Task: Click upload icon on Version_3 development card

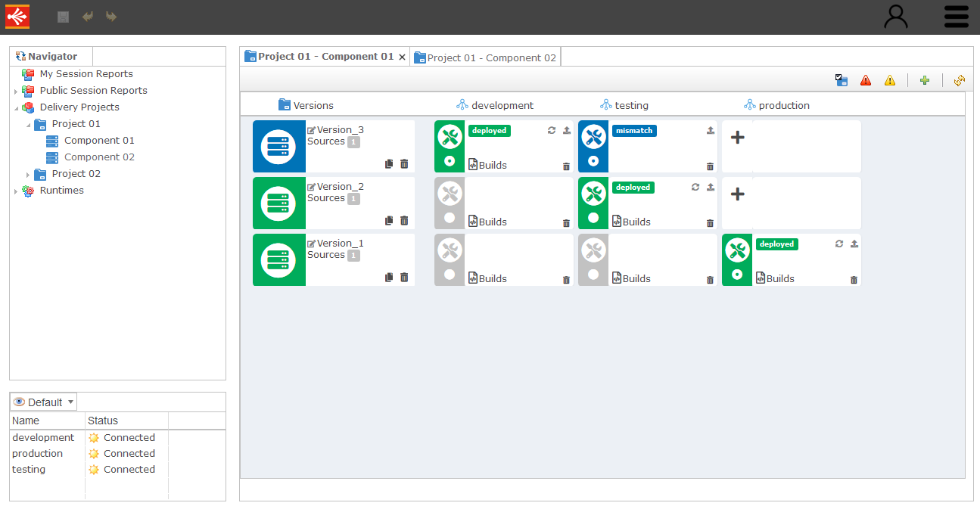Action: (x=567, y=130)
